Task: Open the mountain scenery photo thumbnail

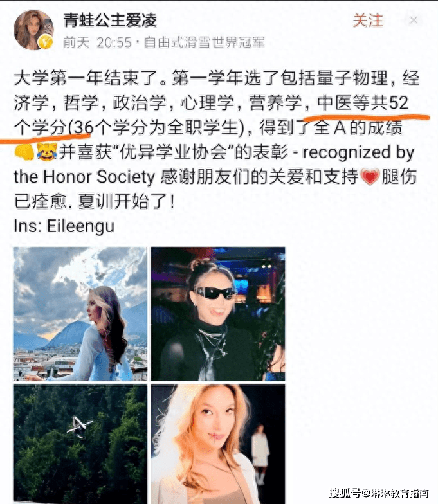Action: tap(80, 314)
